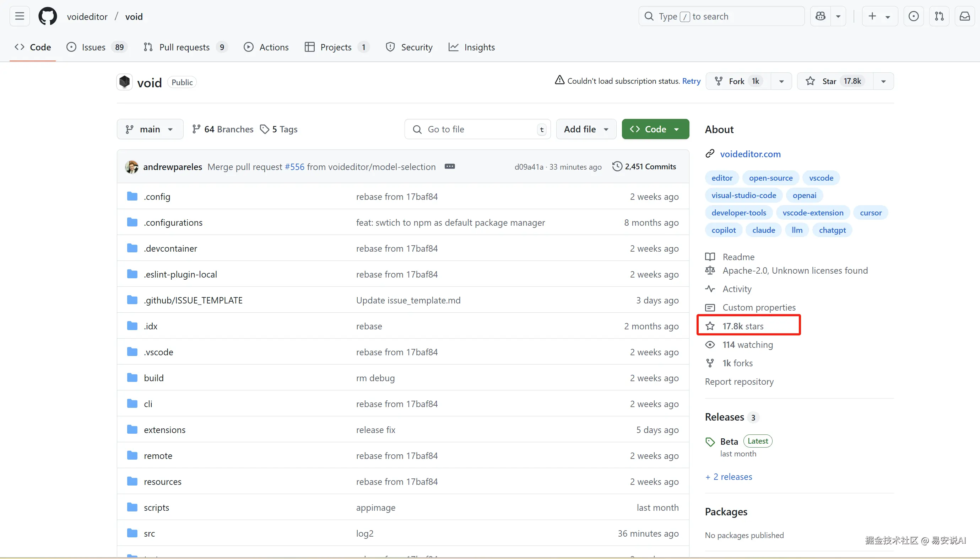Click the GitHub octocat logo

tap(48, 16)
